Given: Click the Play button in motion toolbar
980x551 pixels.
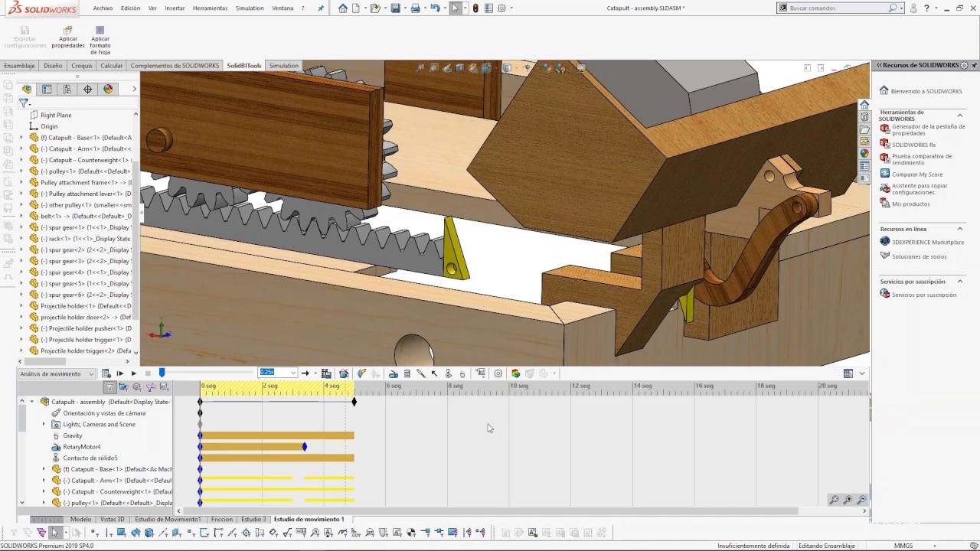Looking at the screenshot, I should [x=134, y=373].
